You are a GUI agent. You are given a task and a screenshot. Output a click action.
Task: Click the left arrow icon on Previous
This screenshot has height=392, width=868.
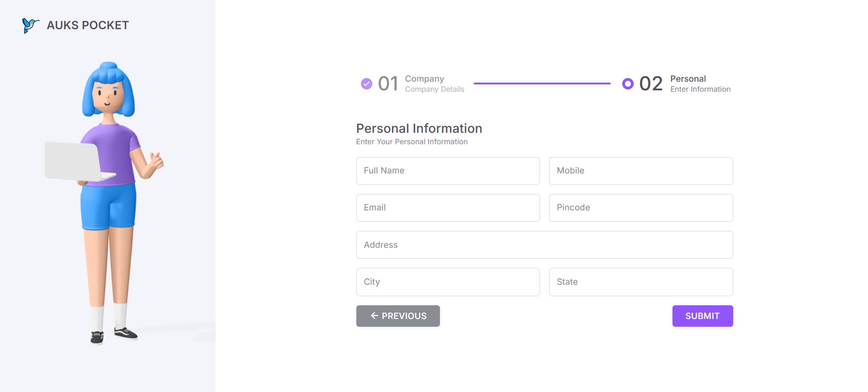(x=374, y=316)
